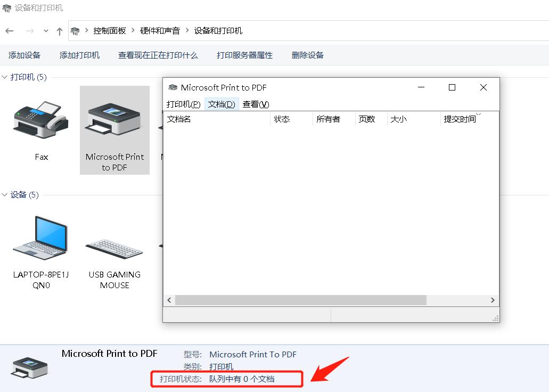
Task: Click the printer icon in the details pane
Action: coord(29,366)
